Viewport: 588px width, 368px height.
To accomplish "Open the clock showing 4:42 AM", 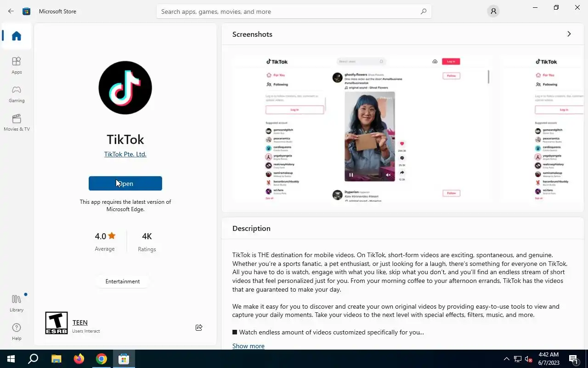I will click(548, 359).
